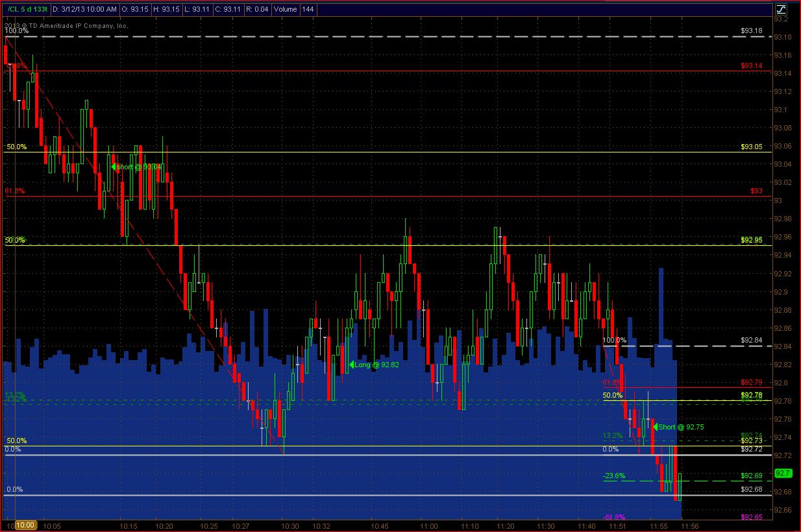Image resolution: width=801 pixels, height=532 pixels.
Task: Click the $92.84 white level label
Action: 752,340
